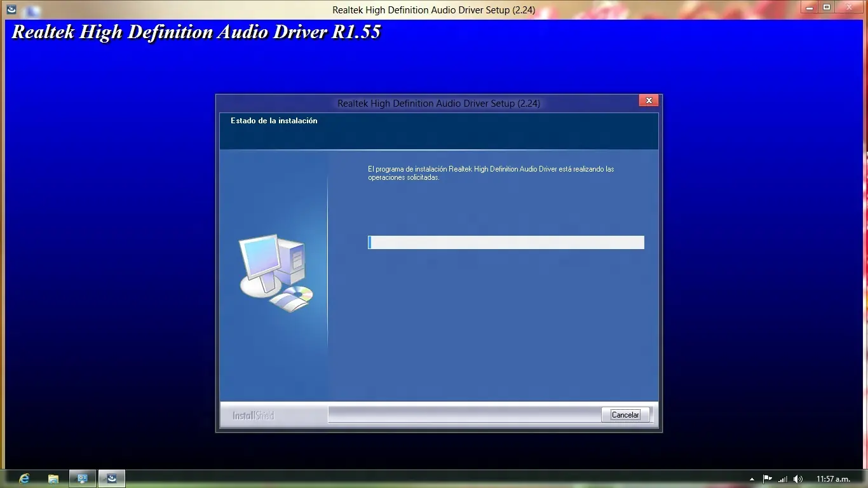
Task: Click the "El programa de instalación" message text
Action: pyautogui.click(x=491, y=173)
